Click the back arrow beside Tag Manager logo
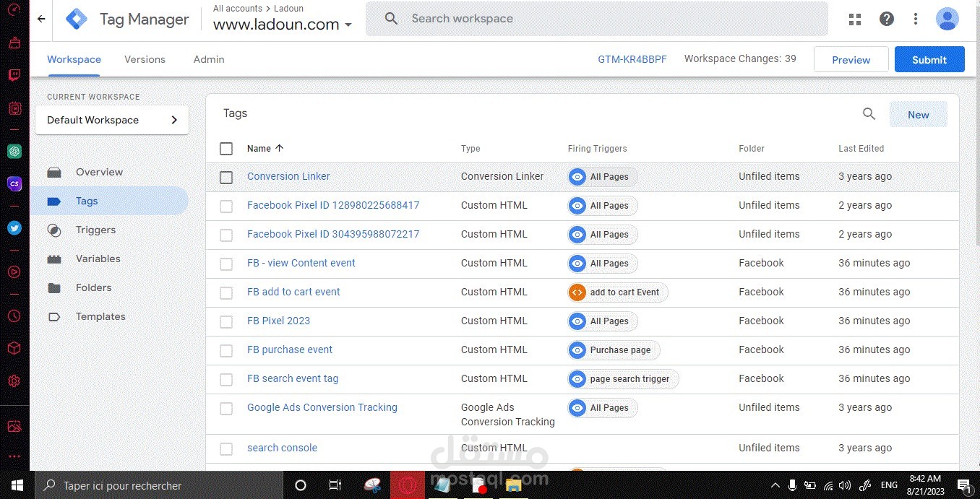This screenshot has width=980, height=499. point(41,19)
